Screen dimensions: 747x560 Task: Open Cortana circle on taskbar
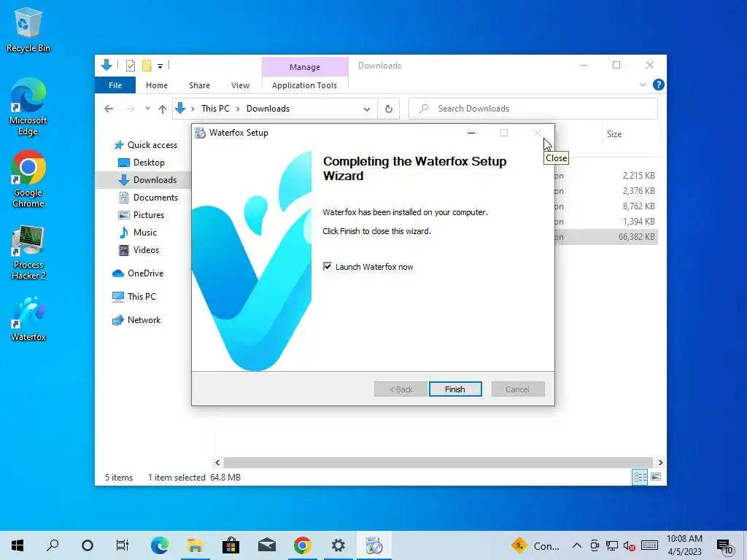[88, 545]
